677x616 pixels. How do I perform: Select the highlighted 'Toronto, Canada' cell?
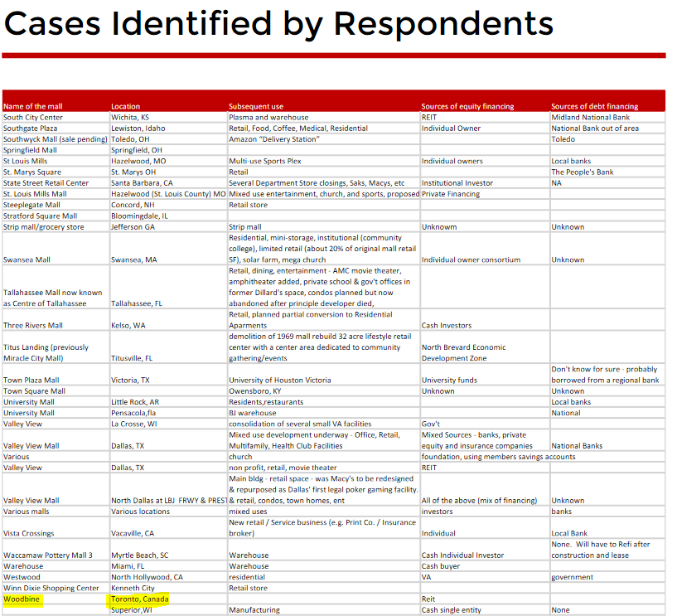139,599
